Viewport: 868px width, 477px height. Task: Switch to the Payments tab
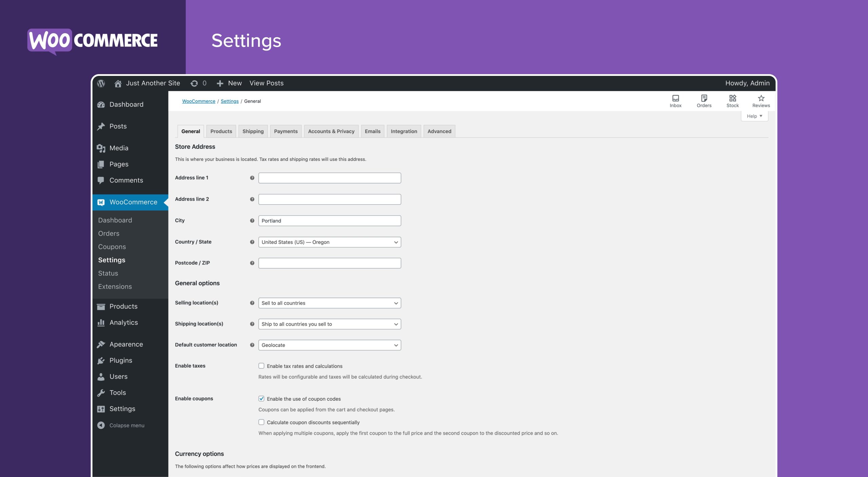285,131
